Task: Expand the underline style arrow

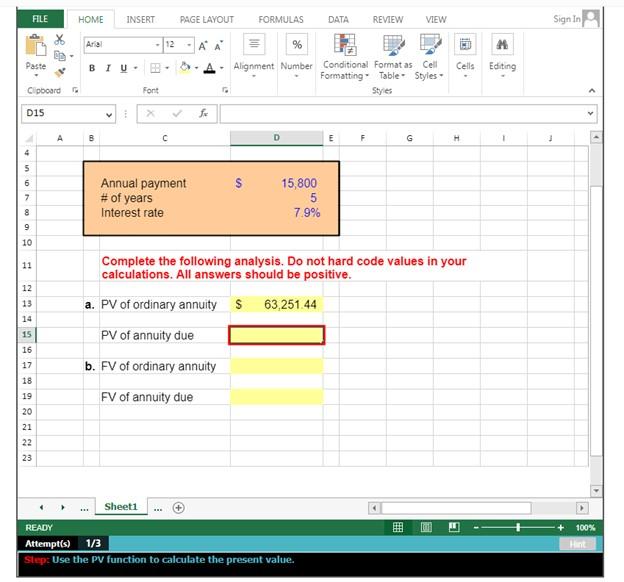Action: pos(136,68)
